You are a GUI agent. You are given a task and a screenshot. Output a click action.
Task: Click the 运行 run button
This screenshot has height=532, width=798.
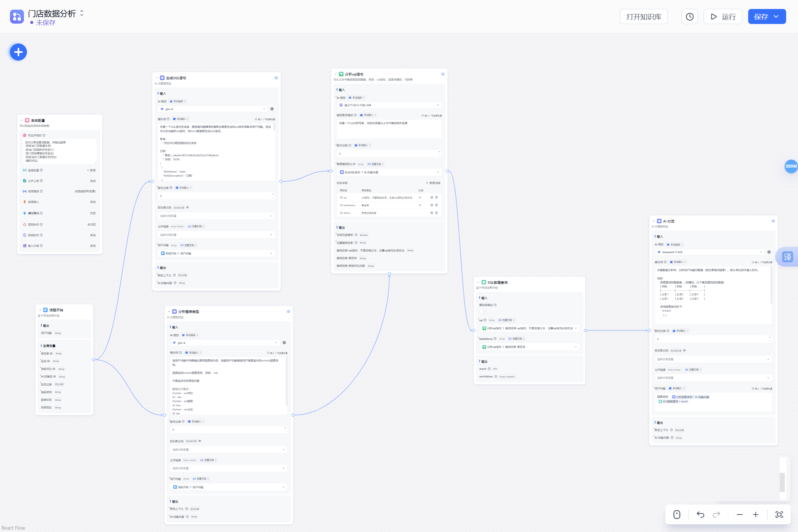[x=723, y=17]
